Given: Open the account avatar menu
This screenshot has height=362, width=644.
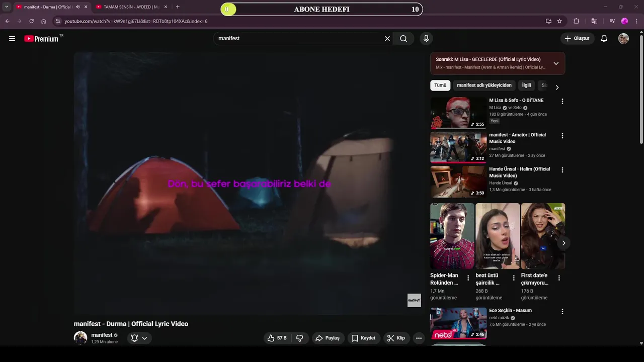Looking at the screenshot, I should point(623,38).
